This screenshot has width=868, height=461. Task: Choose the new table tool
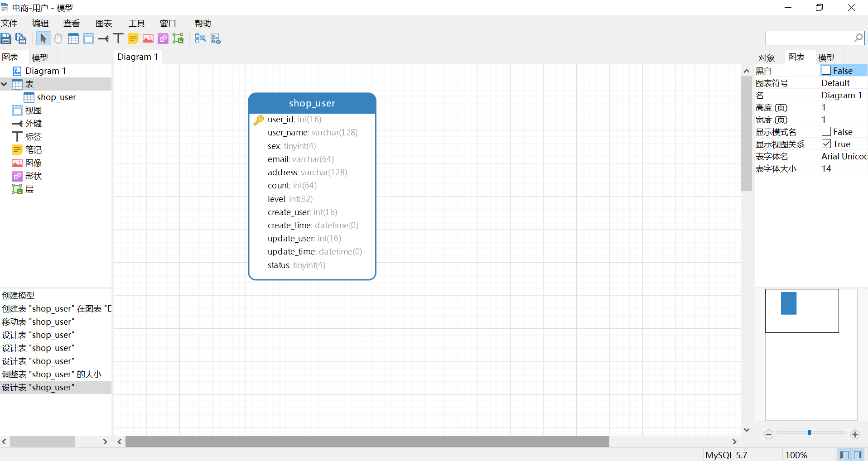click(x=73, y=38)
